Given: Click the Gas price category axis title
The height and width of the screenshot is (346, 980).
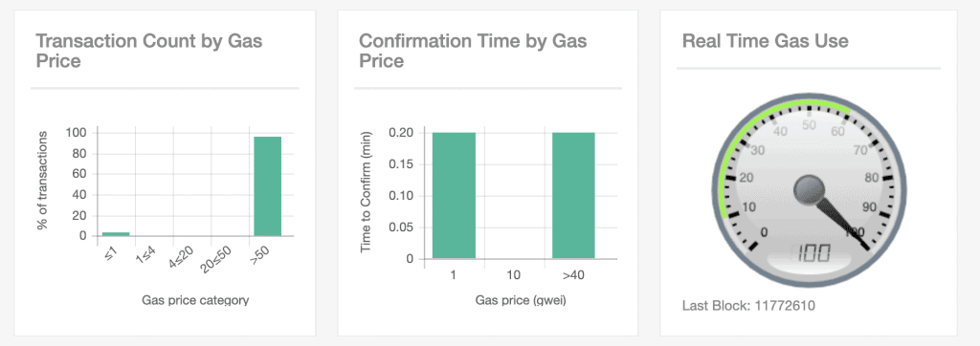Looking at the screenshot, I should tap(195, 300).
